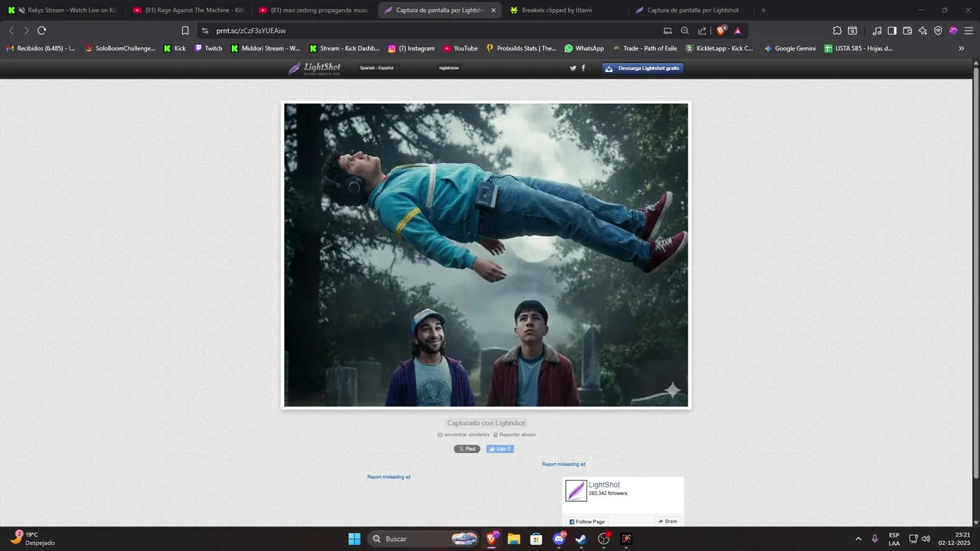Open the WhatsApp bookmark

[x=584, y=48]
